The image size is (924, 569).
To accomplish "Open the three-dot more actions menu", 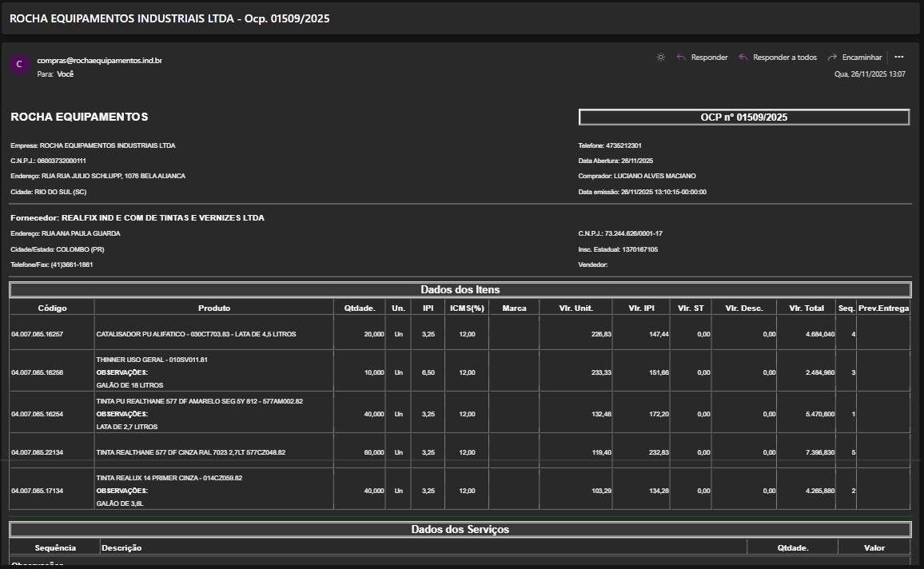I will 899,58.
